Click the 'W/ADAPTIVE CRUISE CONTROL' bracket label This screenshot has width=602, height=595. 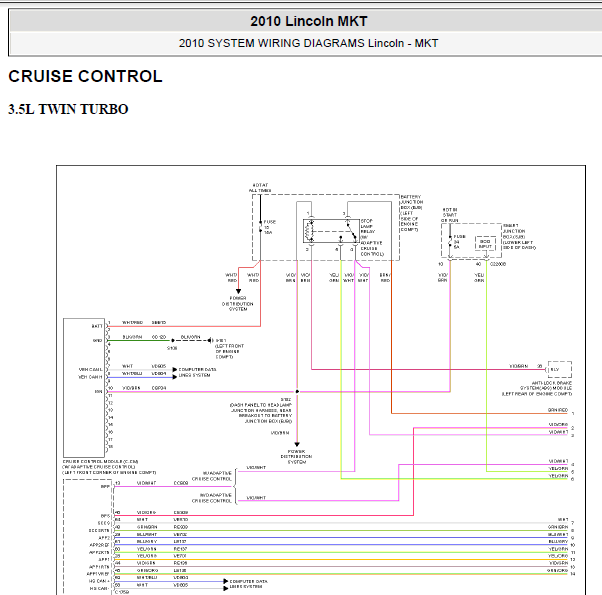(x=212, y=476)
